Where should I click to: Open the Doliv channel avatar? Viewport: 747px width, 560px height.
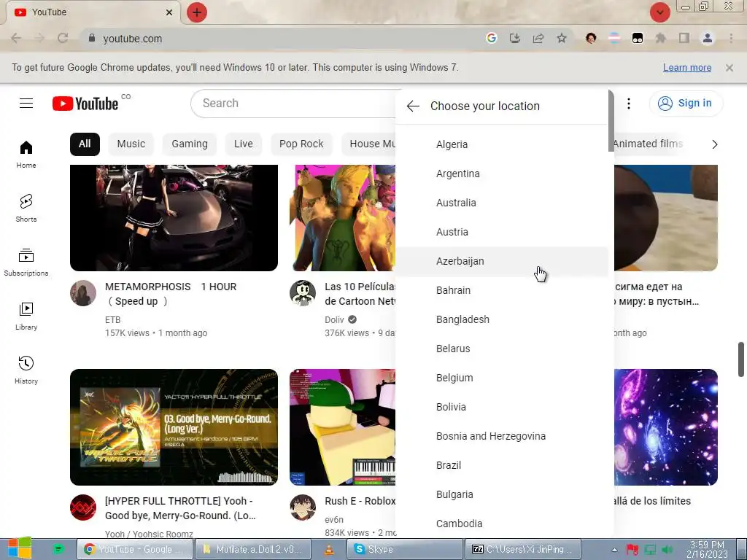(x=303, y=293)
